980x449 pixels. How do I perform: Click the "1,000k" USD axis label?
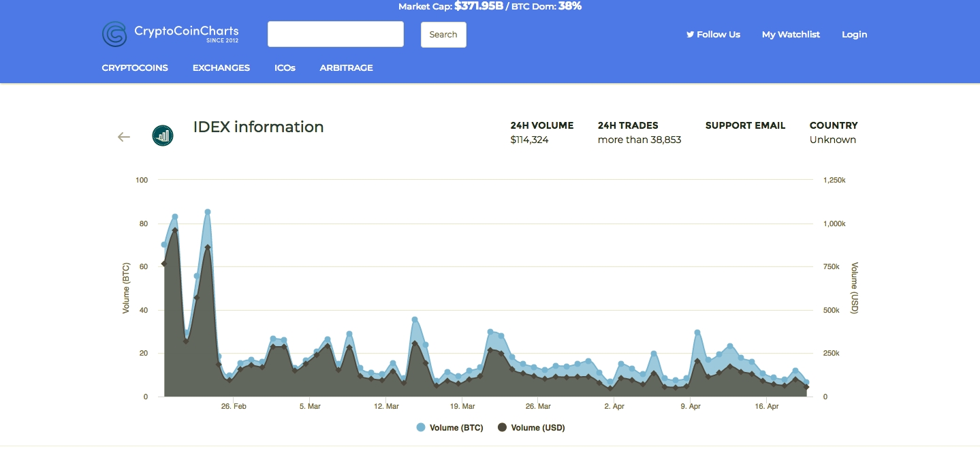(834, 223)
